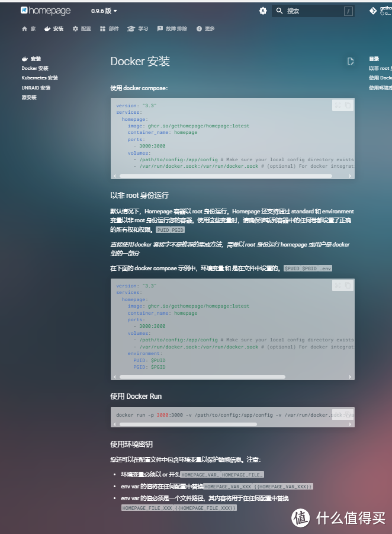Viewport: 392px width, 534px height.
Task: Click inline code {{HOMEPAGE_FILE_XXX}}
Action: click(205, 508)
